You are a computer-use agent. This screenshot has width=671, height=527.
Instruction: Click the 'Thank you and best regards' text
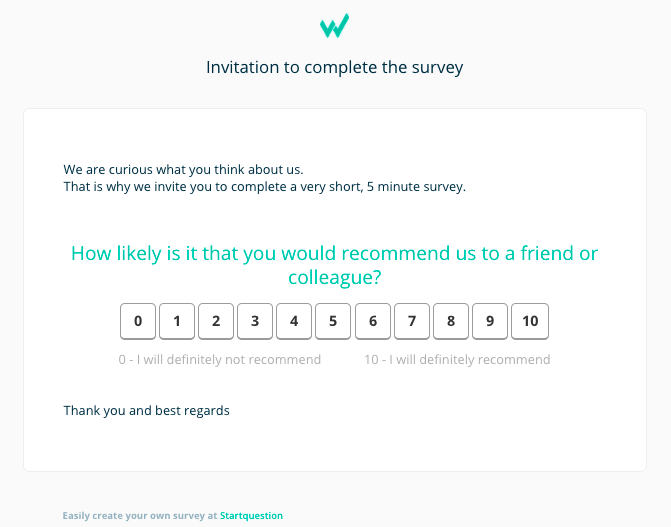[146, 411]
